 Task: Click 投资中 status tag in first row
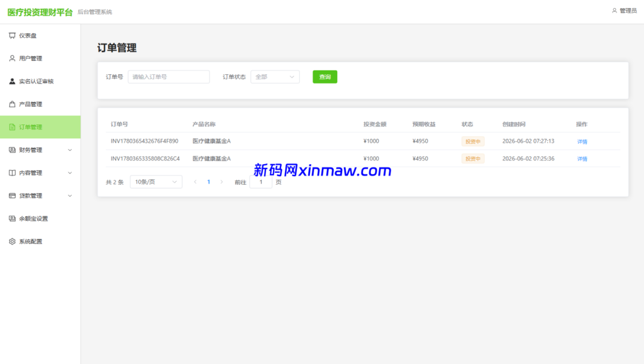point(473,141)
